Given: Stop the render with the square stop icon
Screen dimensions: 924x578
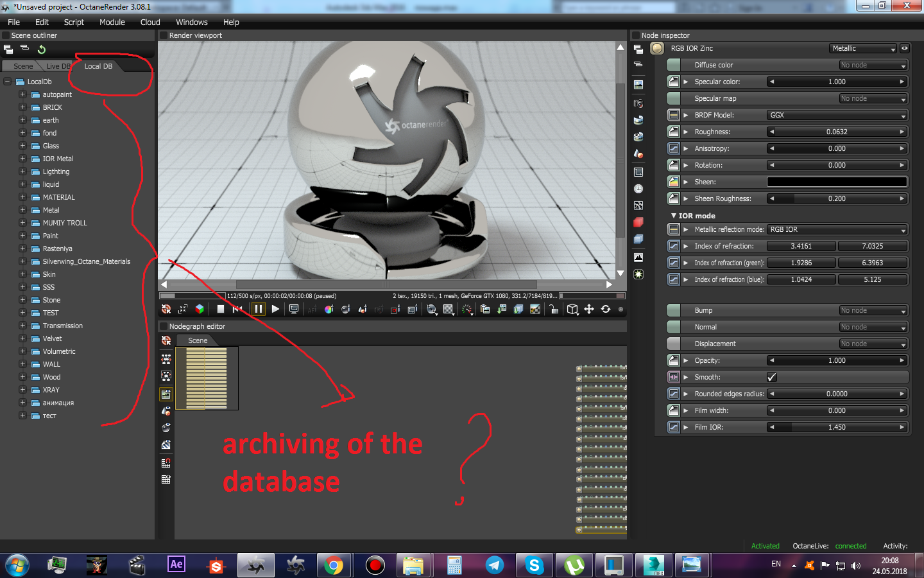Looking at the screenshot, I should 221,309.
